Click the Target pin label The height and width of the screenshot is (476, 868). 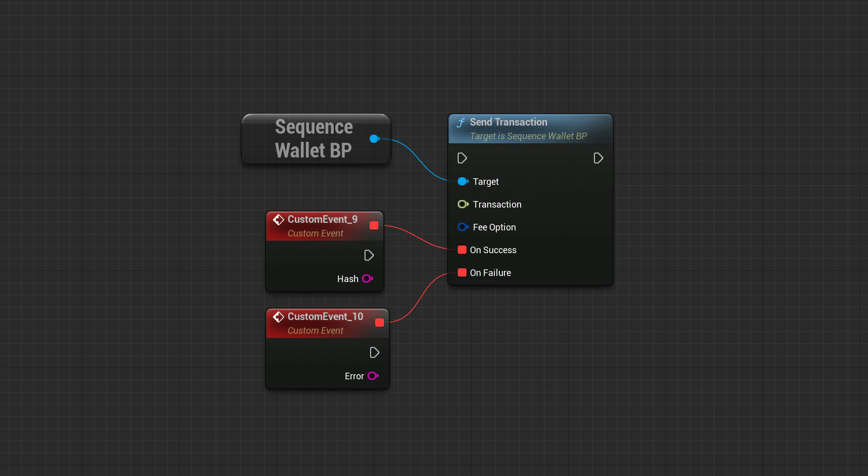[x=486, y=182]
